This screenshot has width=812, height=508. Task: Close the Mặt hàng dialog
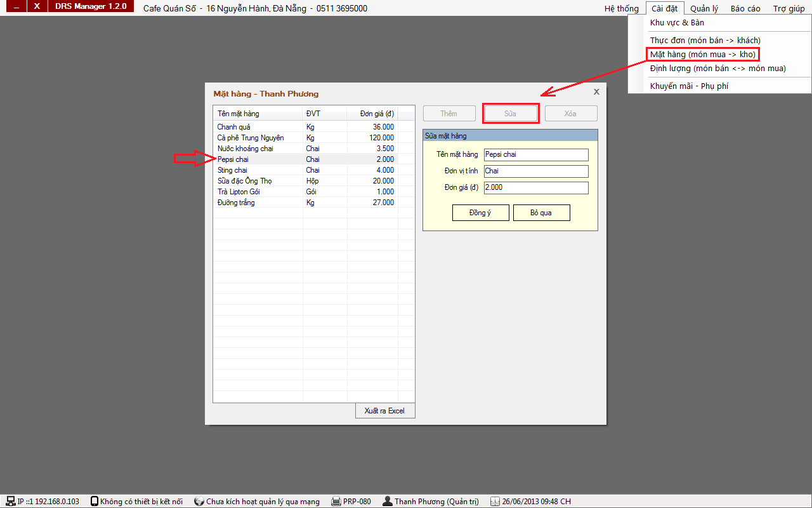tap(596, 92)
